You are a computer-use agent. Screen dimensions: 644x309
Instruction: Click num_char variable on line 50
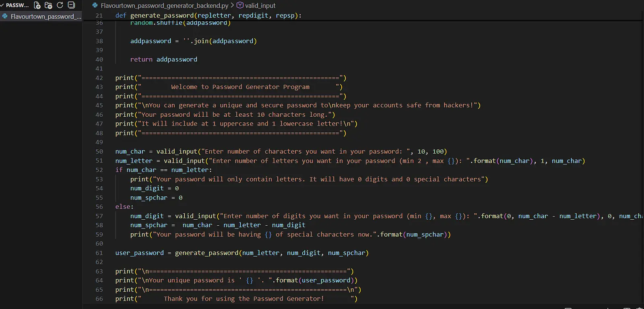130,151
